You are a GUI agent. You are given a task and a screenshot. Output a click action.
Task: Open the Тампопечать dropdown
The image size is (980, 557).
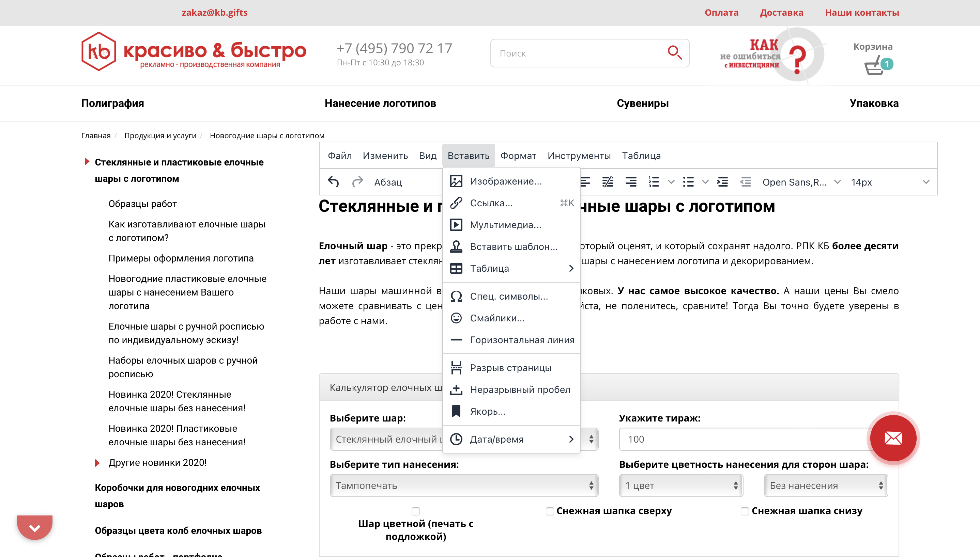464,486
